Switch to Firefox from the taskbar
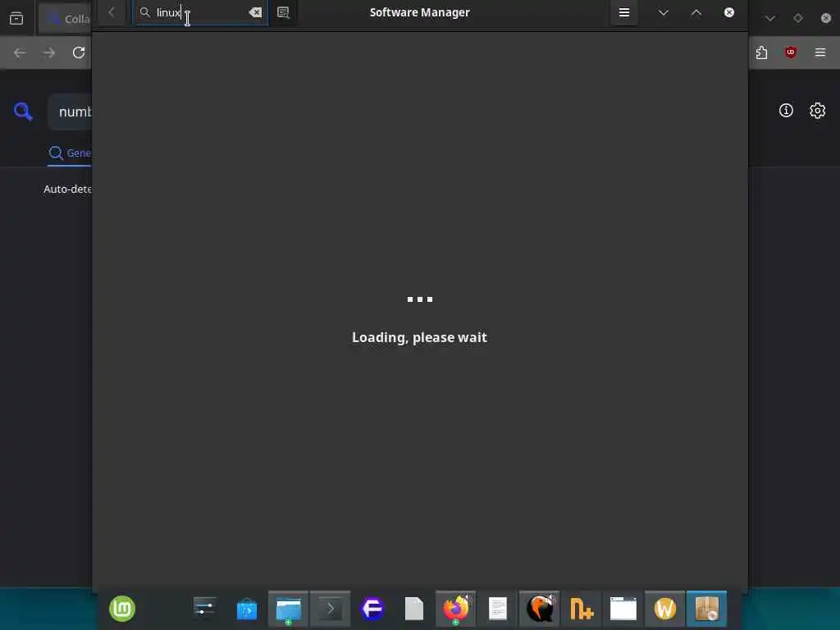 click(456, 609)
